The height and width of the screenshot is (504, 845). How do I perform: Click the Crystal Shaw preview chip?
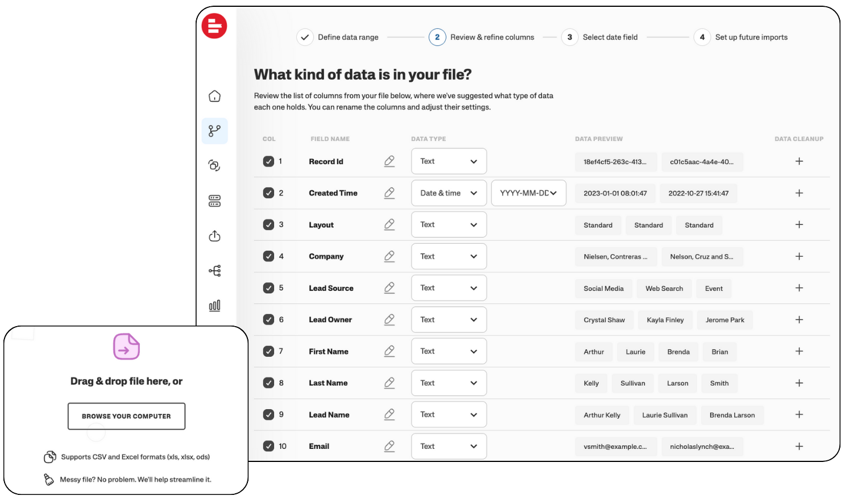(x=604, y=320)
